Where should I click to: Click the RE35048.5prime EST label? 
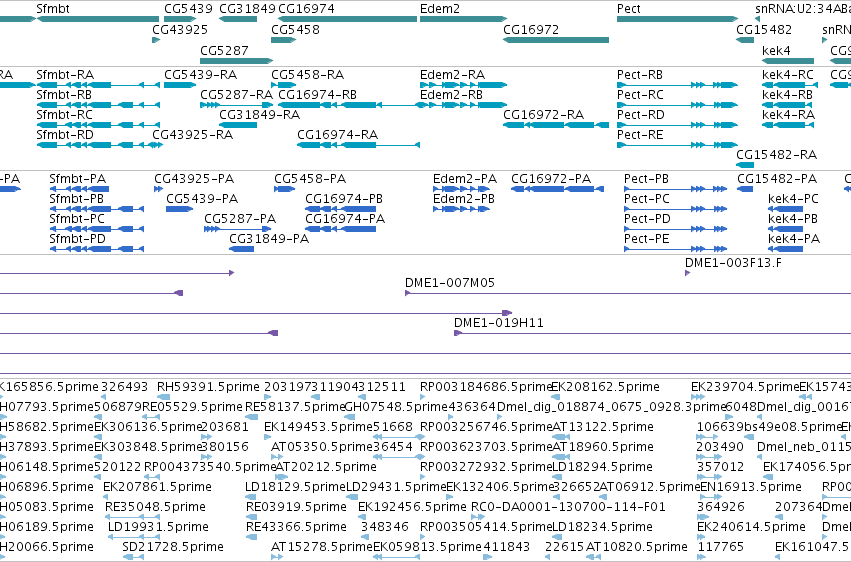pyautogui.click(x=155, y=507)
